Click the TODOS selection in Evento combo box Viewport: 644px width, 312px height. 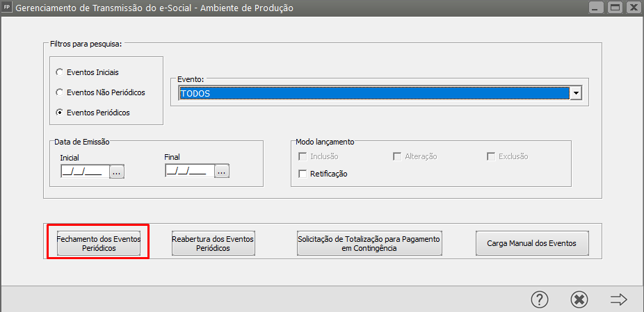point(373,94)
